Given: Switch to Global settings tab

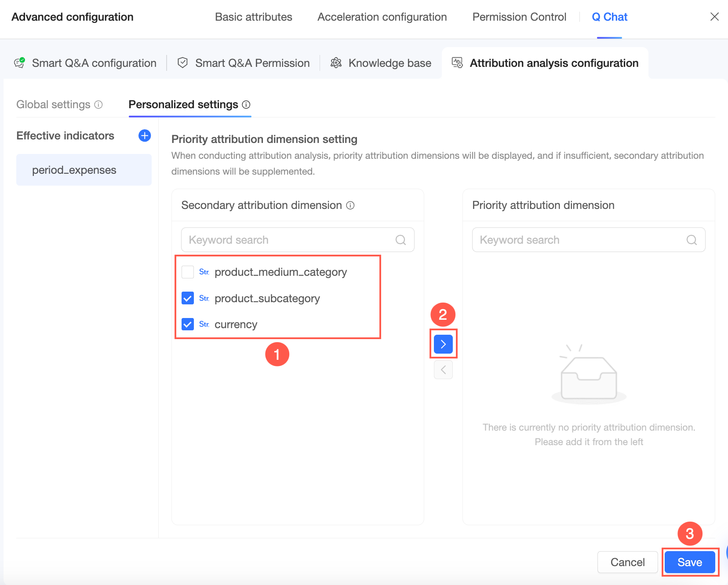Looking at the screenshot, I should pyautogui.click(x=53, y=105).
